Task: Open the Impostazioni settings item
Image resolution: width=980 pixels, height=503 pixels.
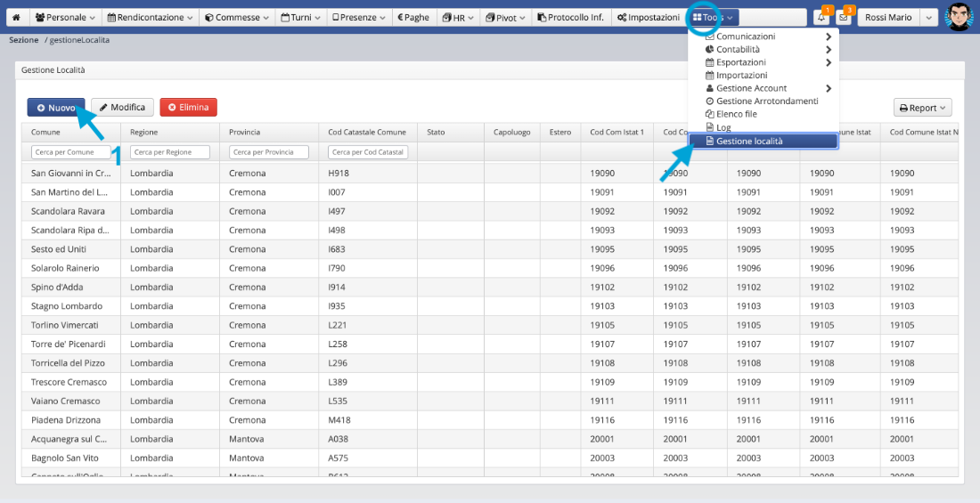Action: click(648, 17)
